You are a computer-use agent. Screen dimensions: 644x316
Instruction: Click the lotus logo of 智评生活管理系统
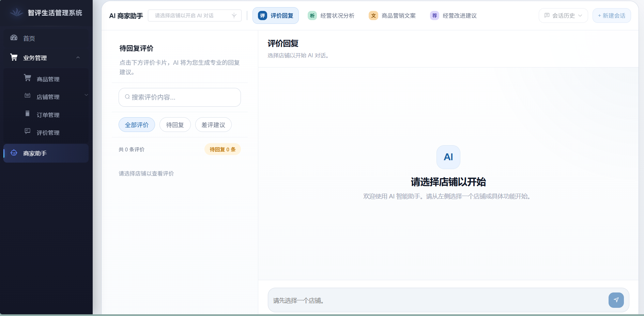coord(16,13)
